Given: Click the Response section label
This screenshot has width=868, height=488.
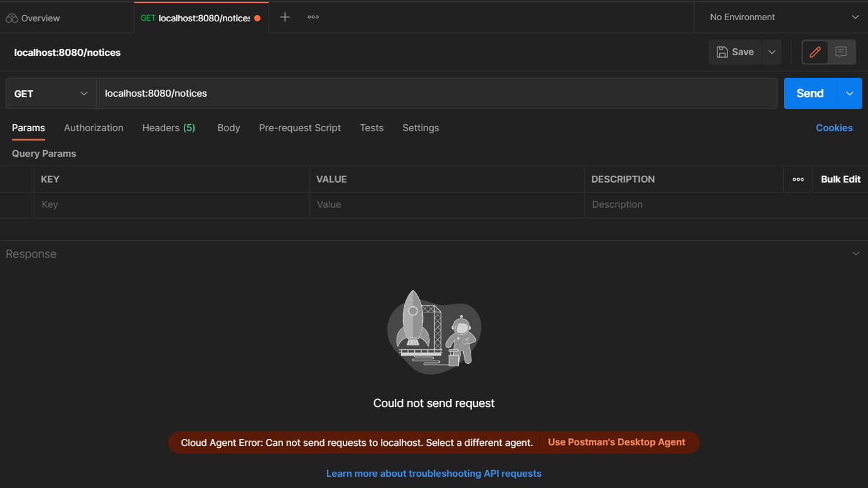Looking at the screenshot, I should pos(31,253).
